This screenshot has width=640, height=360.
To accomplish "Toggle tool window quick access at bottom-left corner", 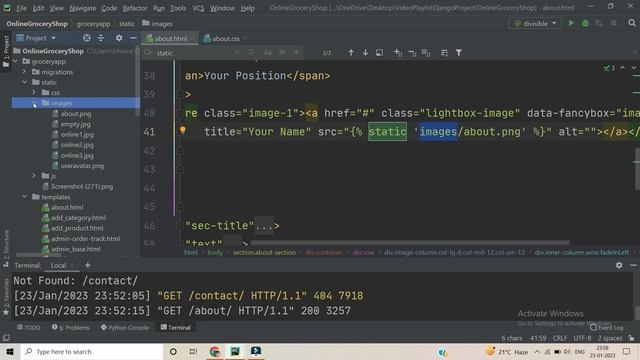I will (6, 338).
